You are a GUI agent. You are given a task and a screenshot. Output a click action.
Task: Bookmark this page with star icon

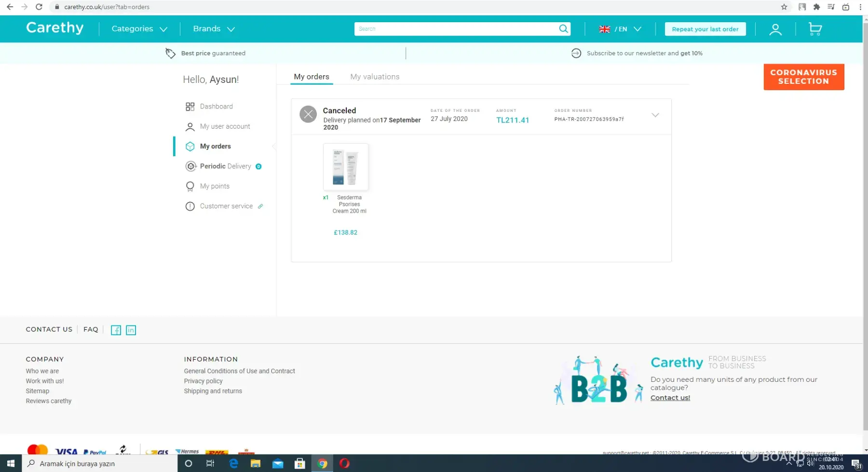(x=784, y=7)
